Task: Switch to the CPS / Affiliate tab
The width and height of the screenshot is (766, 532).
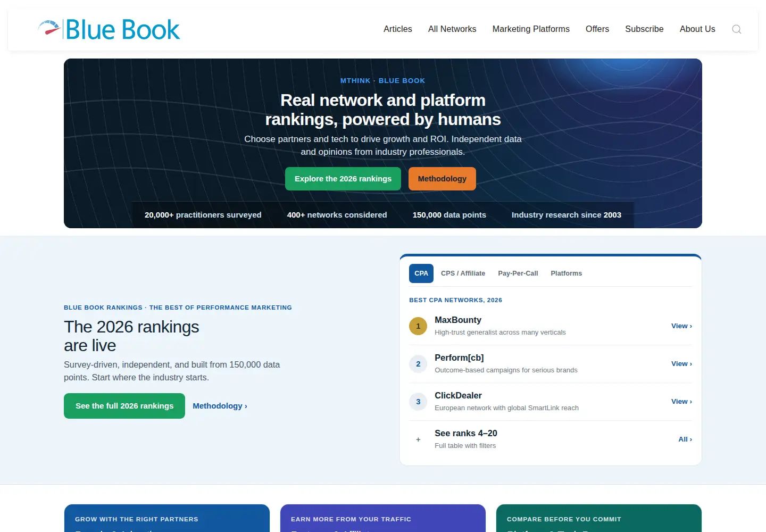Action: click(463, 273)
